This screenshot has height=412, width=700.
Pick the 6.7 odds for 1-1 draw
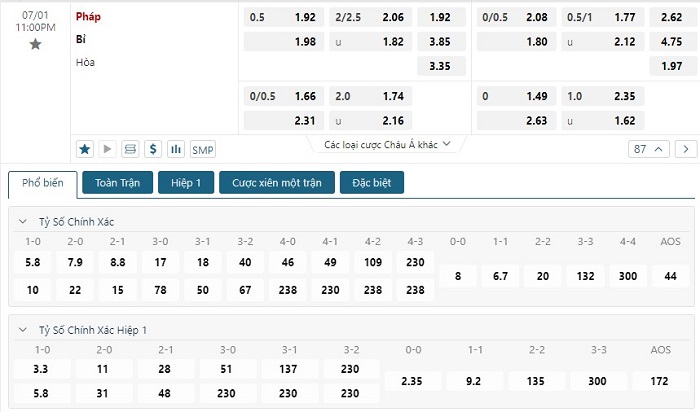tap(501, 275)
